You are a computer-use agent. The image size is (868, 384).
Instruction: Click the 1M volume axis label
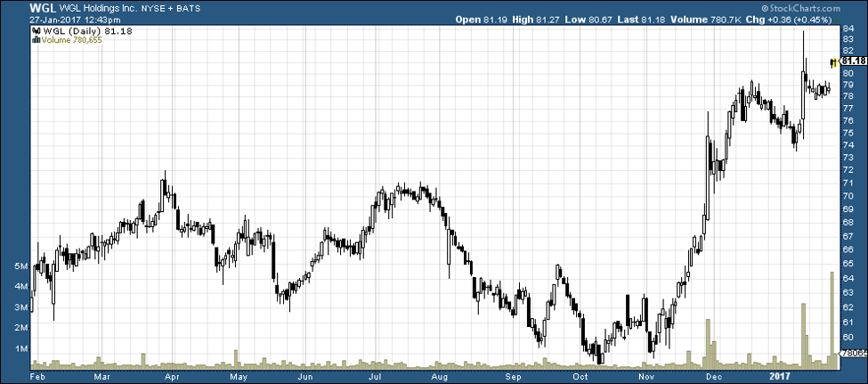(x=21, y=349)
